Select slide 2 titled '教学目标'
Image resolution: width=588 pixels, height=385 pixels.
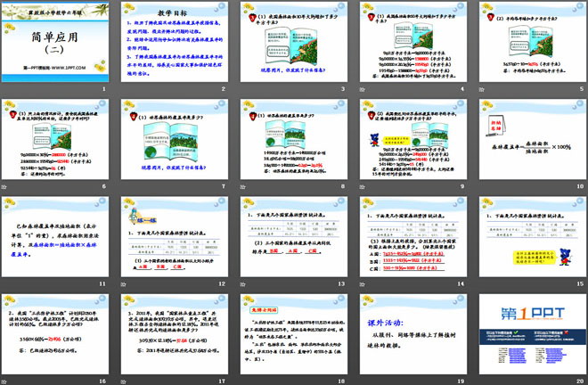[173, 43]
